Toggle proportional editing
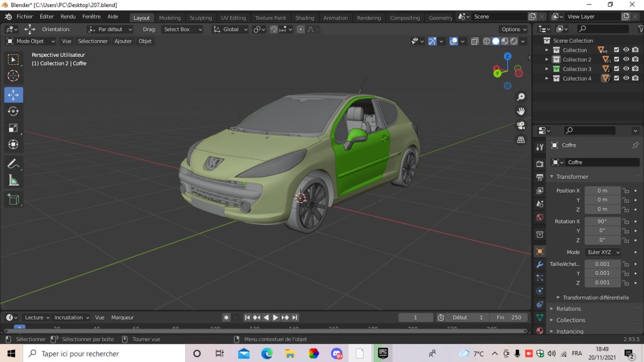 point(301,29)
